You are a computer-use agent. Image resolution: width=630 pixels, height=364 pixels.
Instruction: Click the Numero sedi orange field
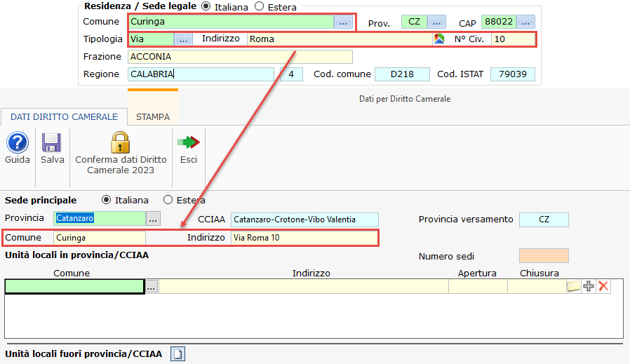pos(544,256)
